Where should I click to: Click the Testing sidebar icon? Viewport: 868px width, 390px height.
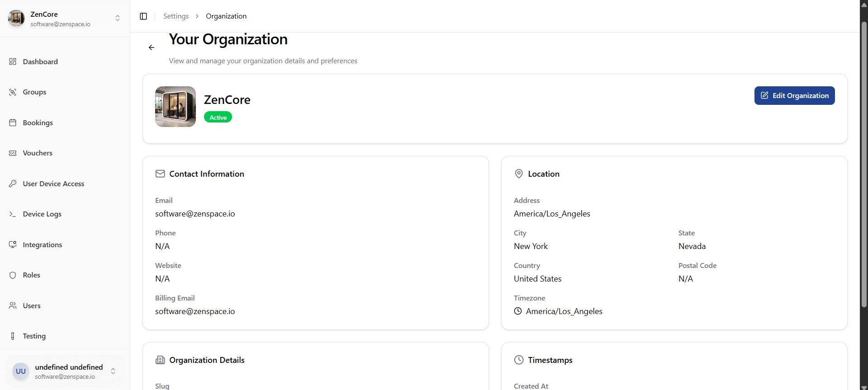(x=13, y=336)
